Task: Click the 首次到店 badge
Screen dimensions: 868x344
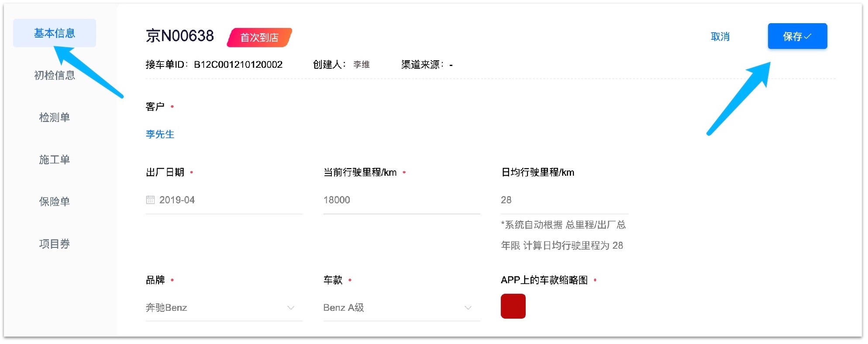Action: pos(259,38)
